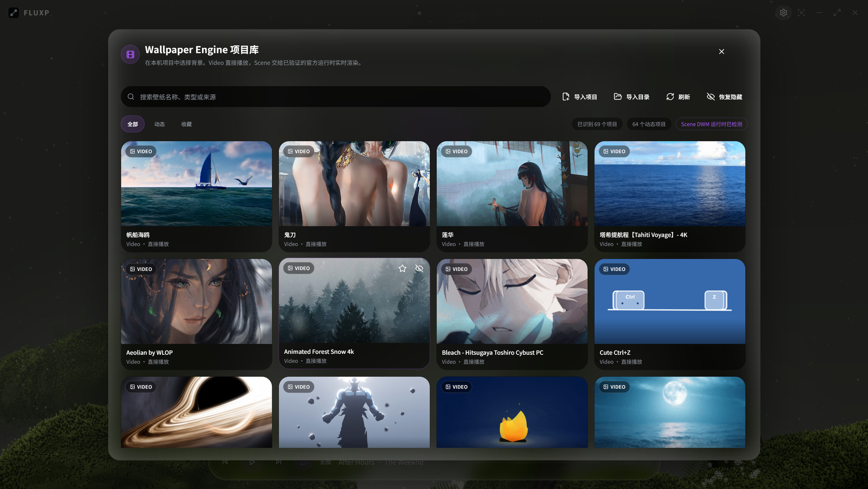Click the 鬼刀 title text

click(x=290, y=235)
